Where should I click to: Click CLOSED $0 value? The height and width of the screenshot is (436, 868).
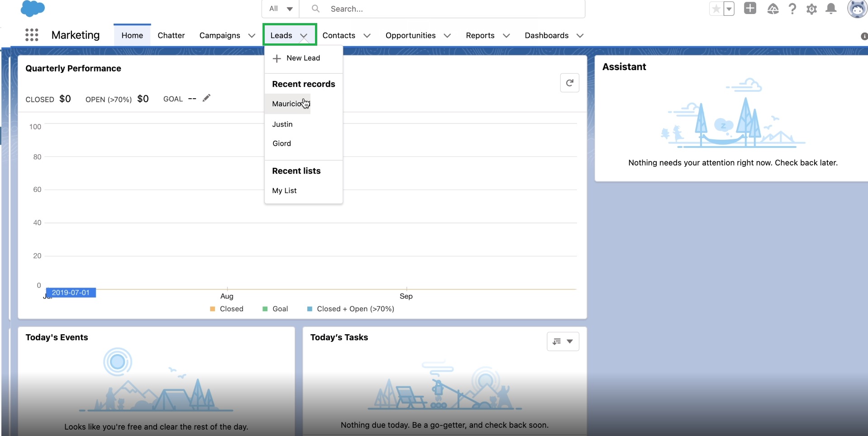click(65, 99)
